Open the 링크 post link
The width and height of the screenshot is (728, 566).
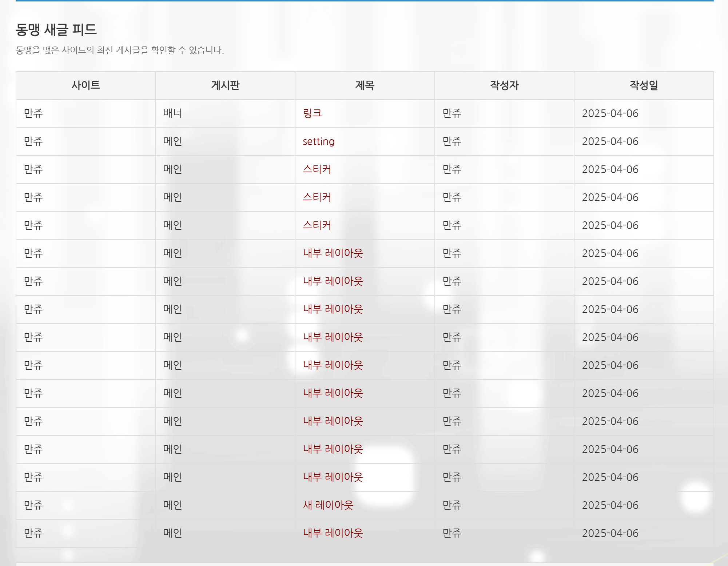click(x=312, y=113)
